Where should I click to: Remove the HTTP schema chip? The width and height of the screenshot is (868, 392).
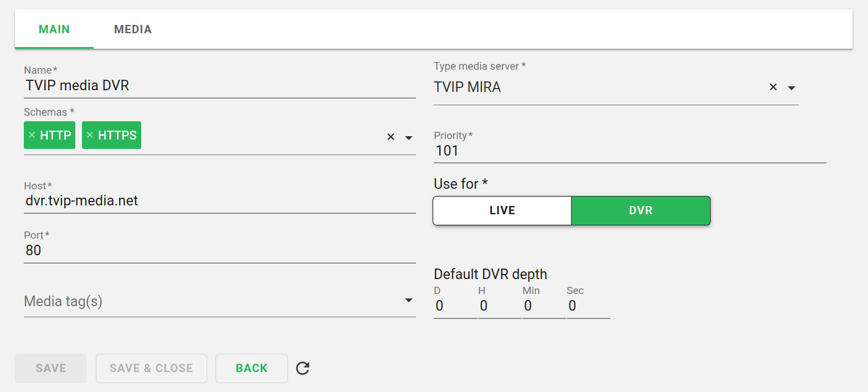pyautogui.click(x=32, y=136)
